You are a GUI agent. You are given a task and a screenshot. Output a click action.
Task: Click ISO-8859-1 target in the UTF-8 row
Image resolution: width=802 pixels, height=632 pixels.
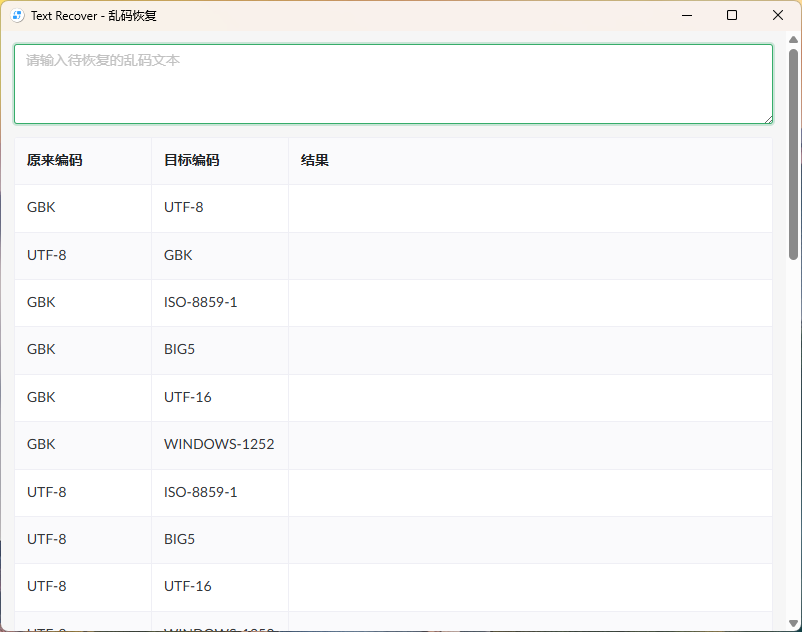click(x=201, y=491)
